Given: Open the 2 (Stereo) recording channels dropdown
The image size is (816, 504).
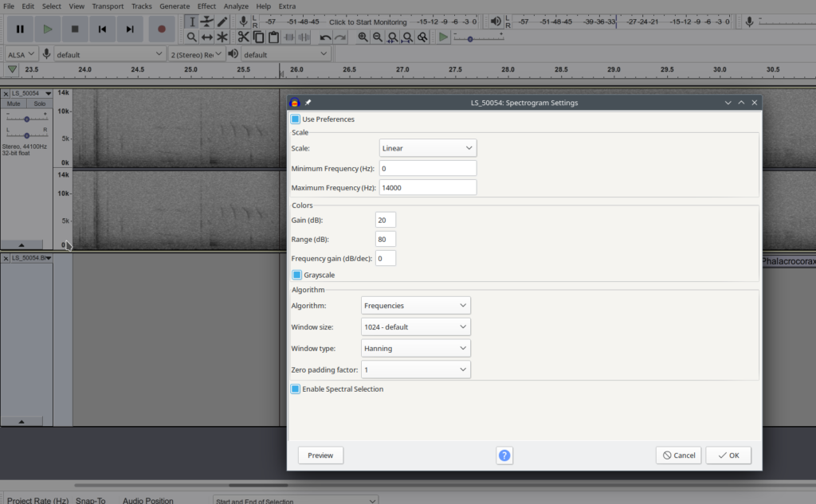Looking at the screenshot, I should click(x=196, y=54).
